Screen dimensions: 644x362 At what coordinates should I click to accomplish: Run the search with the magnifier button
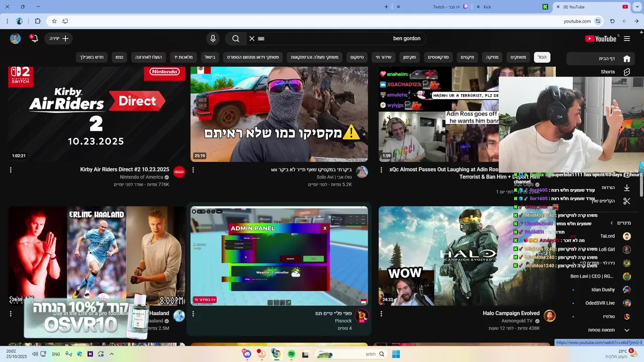[235, 39]
